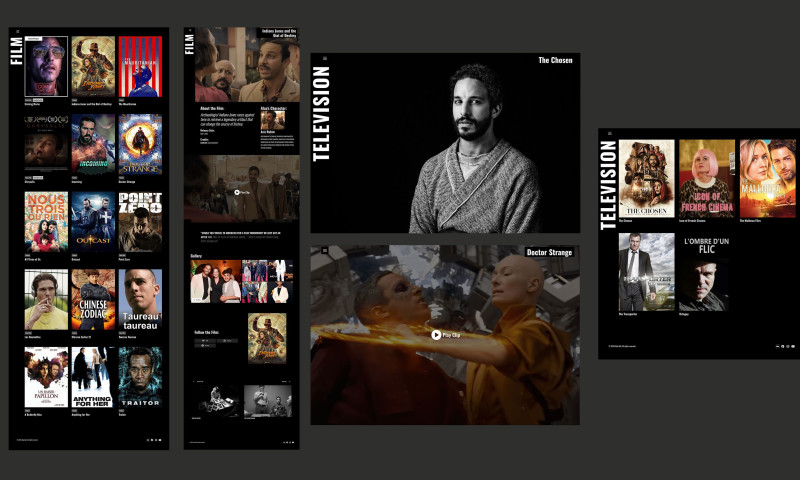
Task: Click The Chosen black-and-white portrait
Action: pos(474,148)
